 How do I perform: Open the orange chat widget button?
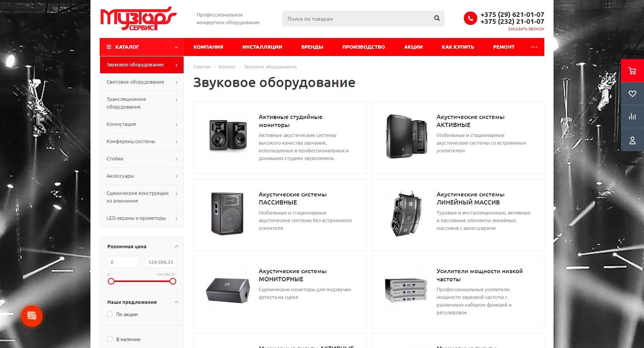(32, 316)
